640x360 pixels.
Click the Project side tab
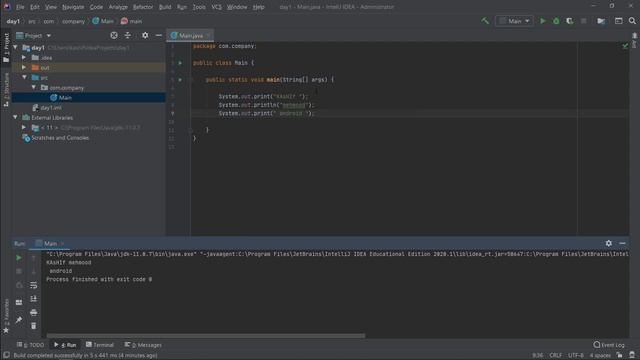pyautogui.click(x=6, y=48)
